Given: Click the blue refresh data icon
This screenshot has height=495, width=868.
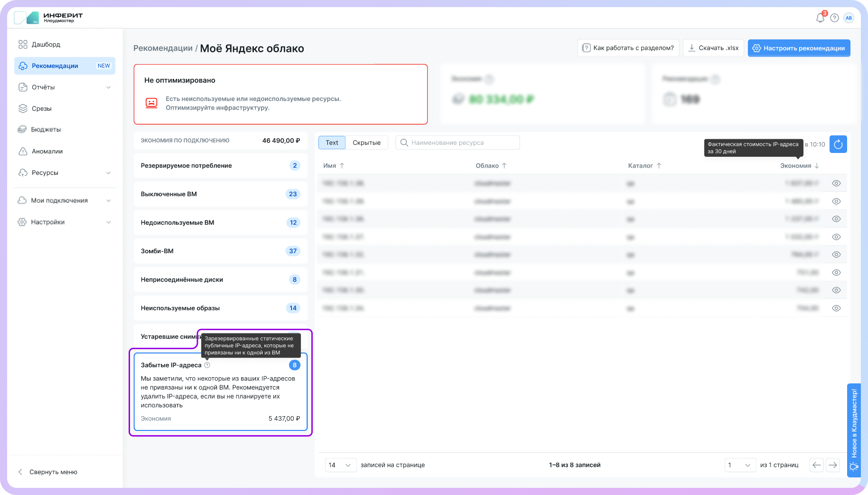Looking at the screenshot, I should click(838, 144).
